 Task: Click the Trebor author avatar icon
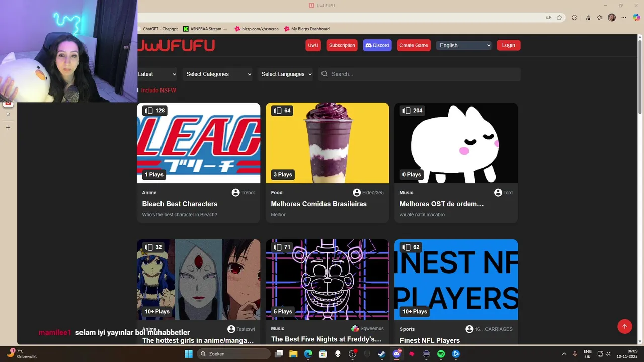pos(235,193)
